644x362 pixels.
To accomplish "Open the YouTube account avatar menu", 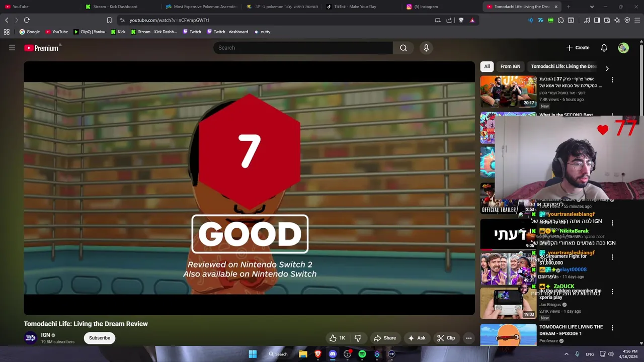I will pos(623,48).
